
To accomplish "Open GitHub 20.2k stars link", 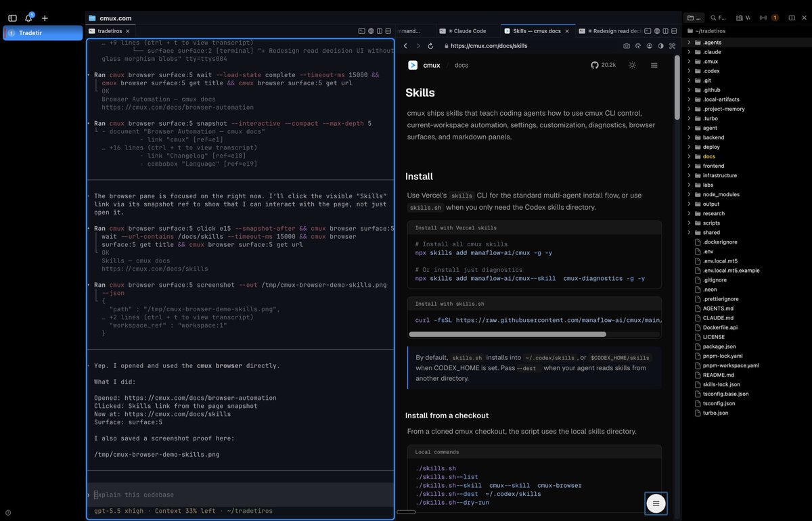I will click(x=604, y=65).
